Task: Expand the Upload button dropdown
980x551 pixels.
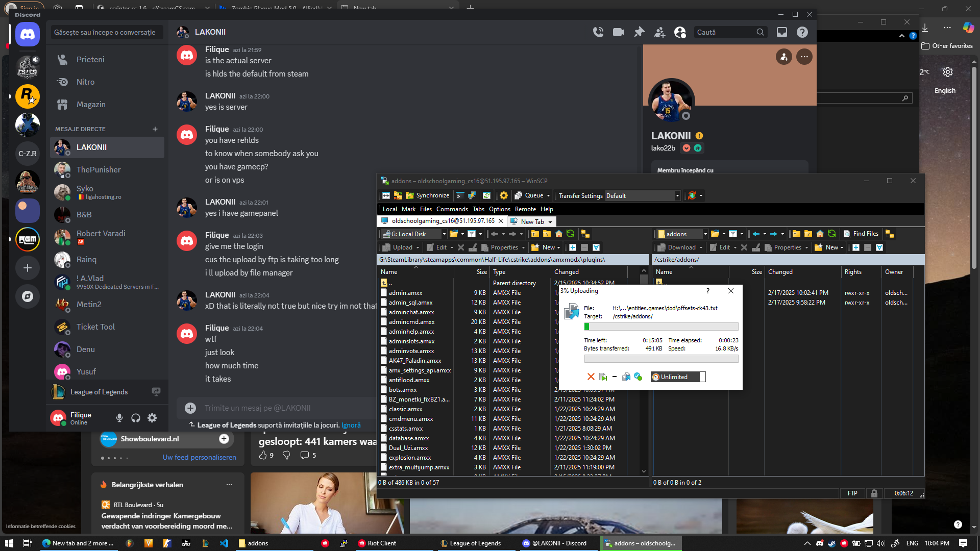Action: (x=418, y=248)
